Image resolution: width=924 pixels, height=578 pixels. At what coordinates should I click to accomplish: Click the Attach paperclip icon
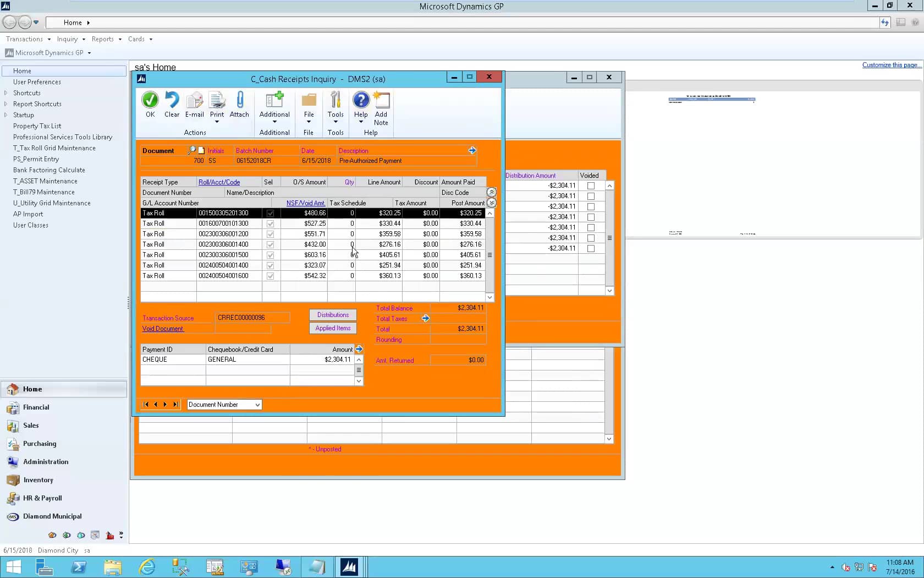tap(239, 100)
